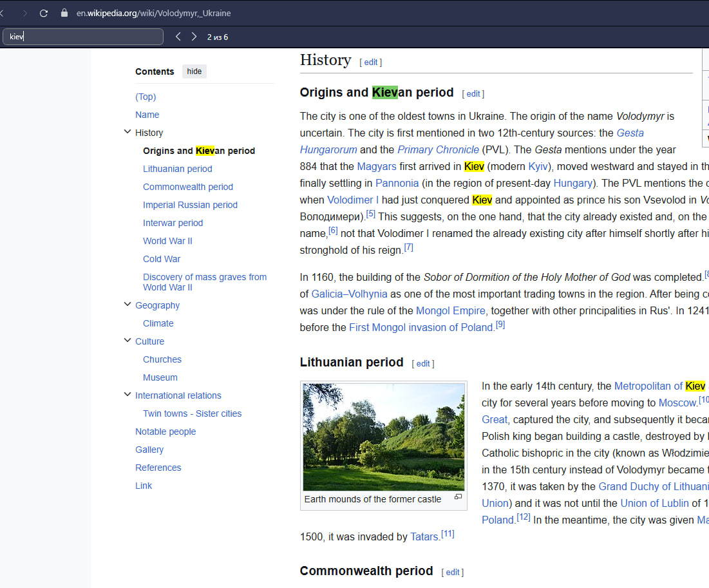Go to next find match arrow

[x=194, y=37]
